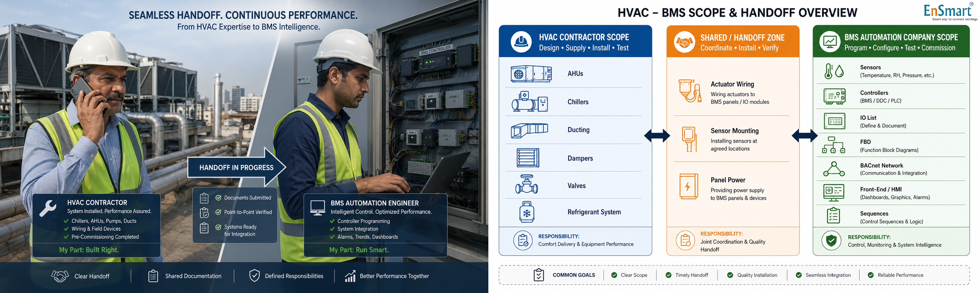This screenshot has width=980, height=293.
Task: Click the BMS AUTOMATION COMPANY SCOPE header title
Action: click(901, 37)
